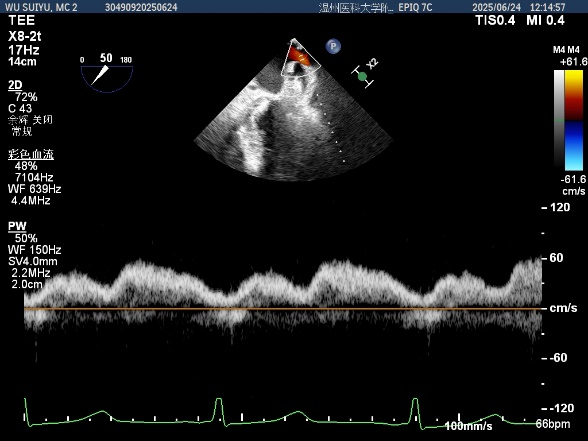Screen dimensions: 588x441
Task: Click the blue P marker icon
Action: (x=333, y=46)
